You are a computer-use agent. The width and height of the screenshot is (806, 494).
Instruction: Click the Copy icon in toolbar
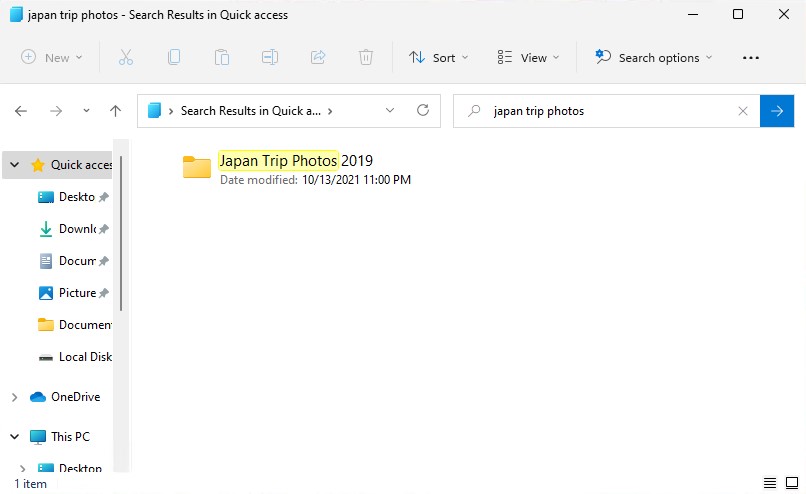pos(174,57)
